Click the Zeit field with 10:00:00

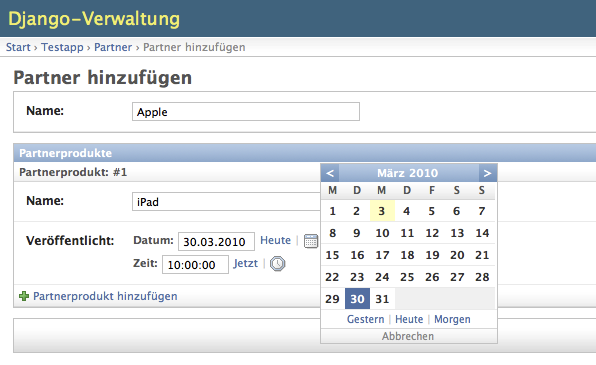coord(195,265)
